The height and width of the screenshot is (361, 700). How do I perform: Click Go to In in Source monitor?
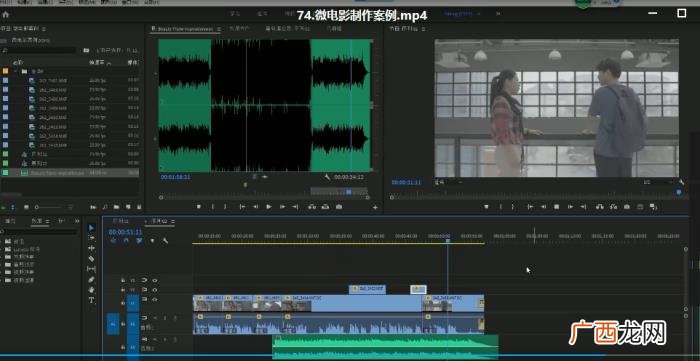[x=242, y=207]
